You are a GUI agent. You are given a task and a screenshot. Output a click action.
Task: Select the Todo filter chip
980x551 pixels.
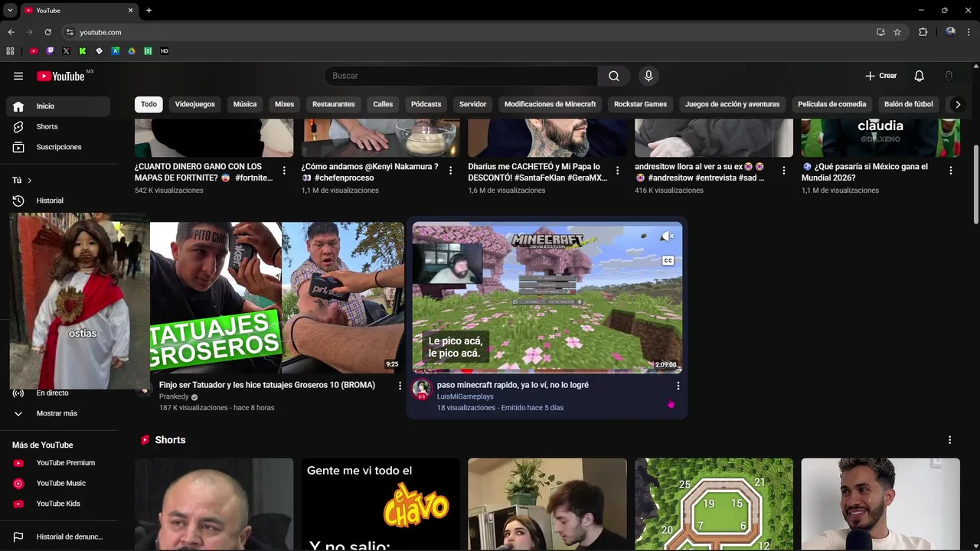point(149,104)
